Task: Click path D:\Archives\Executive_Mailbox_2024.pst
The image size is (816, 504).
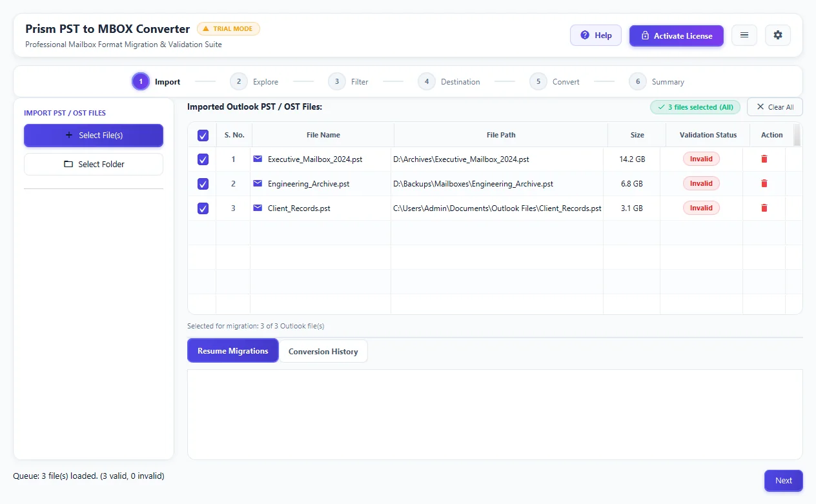Action: tap(461, 159)
